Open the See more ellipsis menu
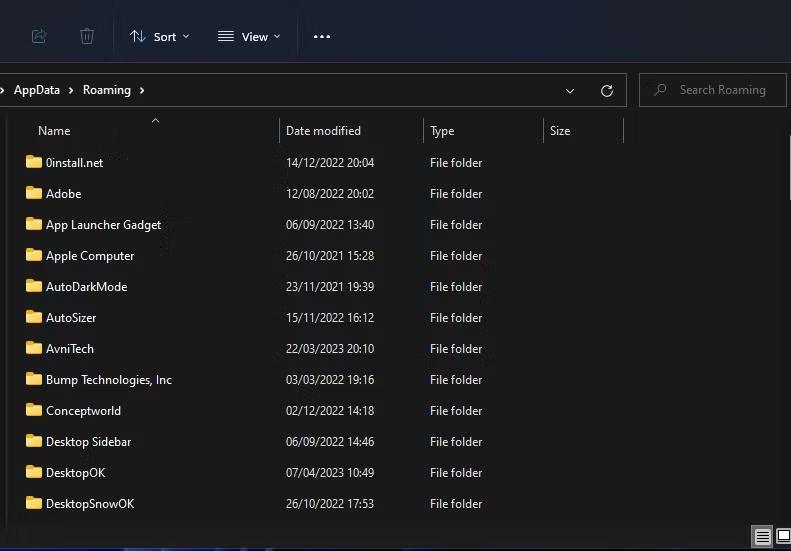Viewport: 791px width, 551px height. (321, 36)
